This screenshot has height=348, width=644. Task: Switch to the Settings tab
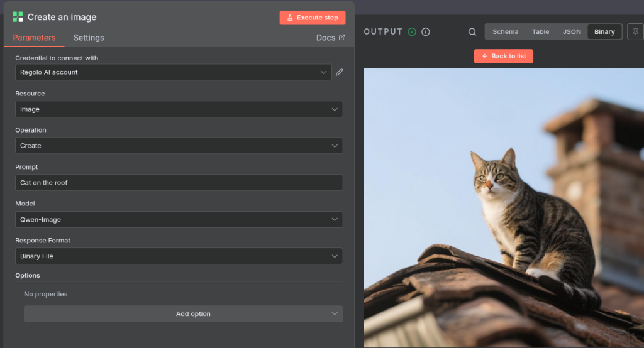(89, 38)
